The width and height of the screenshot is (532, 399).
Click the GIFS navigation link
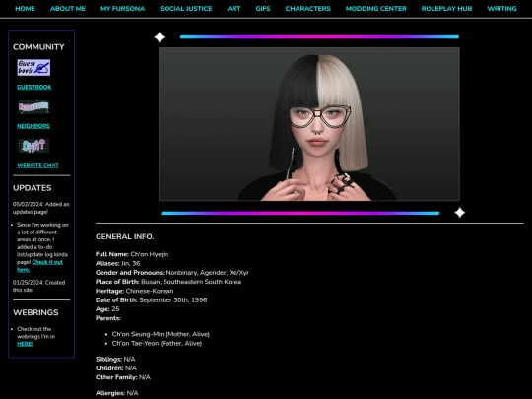click(x=263, y=9)
